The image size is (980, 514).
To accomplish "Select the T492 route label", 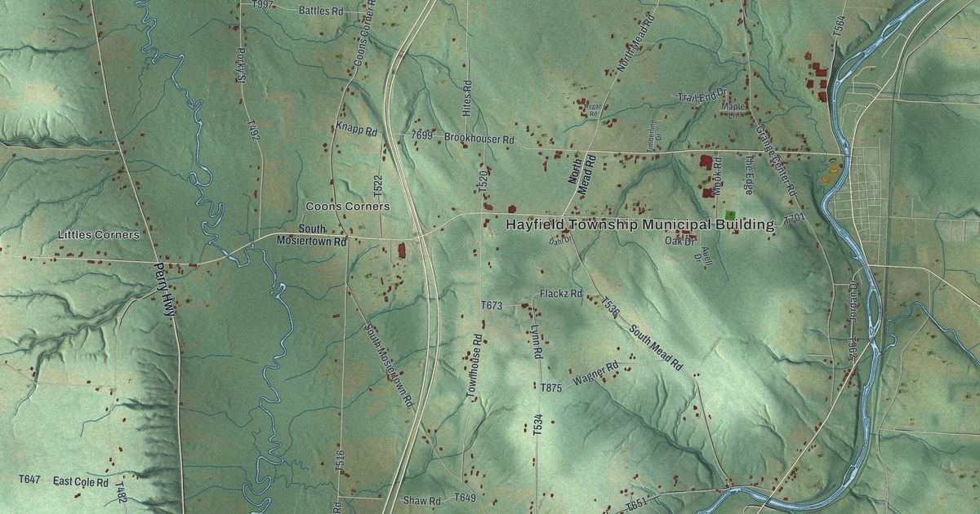I will tap(253, 131).
